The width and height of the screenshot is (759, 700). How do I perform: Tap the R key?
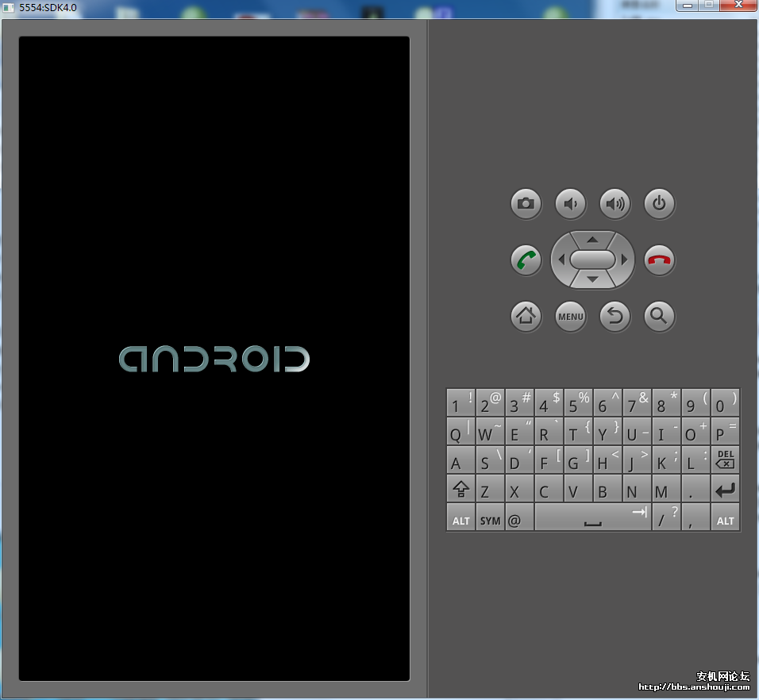[549, 431]
